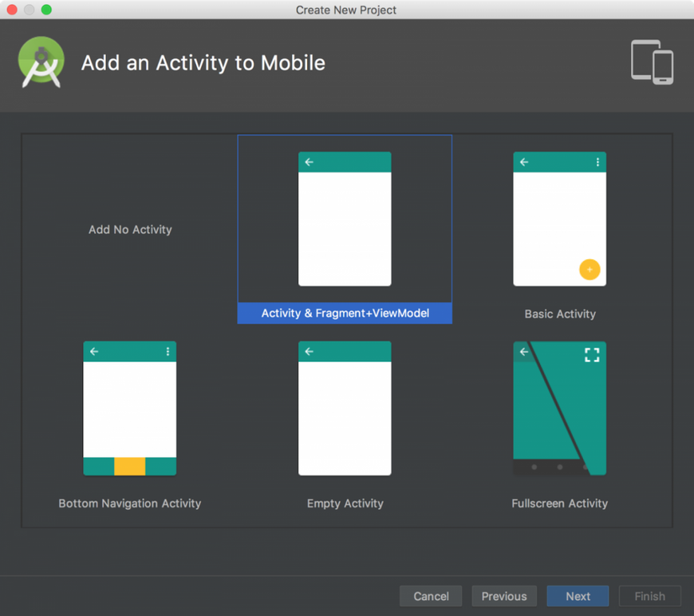
Task: Choose the Fullscreen Activity template thumbnail
Action: click(x=559, y=408)
